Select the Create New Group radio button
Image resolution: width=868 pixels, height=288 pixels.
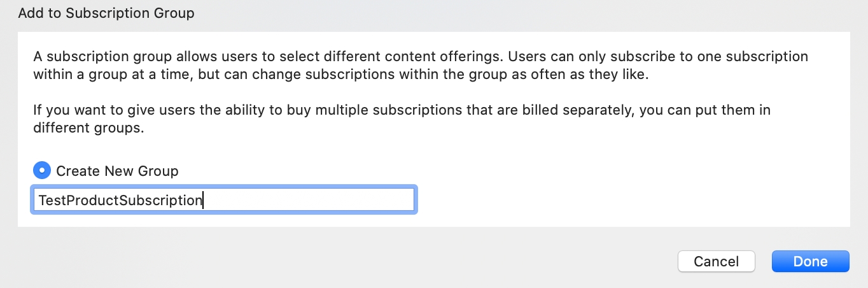pyautogui.click(x=42, y=171)
